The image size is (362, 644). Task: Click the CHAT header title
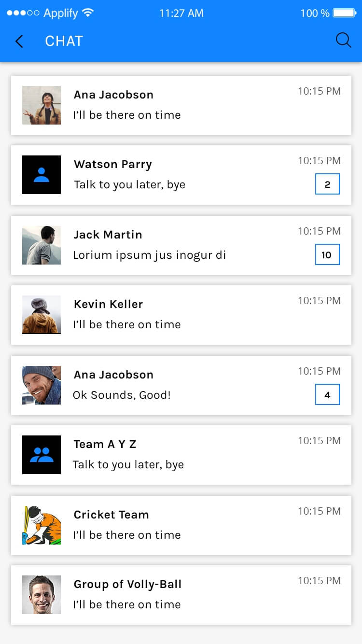tap(64, 42)
